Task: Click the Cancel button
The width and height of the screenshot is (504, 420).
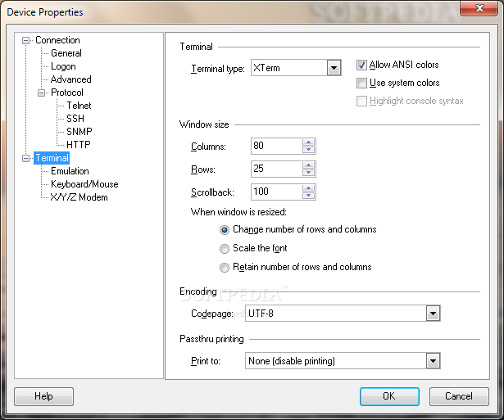Action: coord(459,396)
